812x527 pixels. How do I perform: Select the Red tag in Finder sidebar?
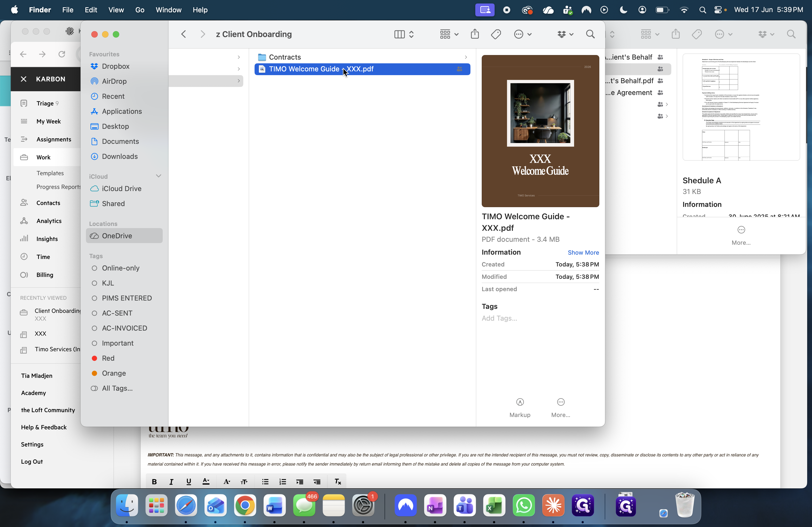coord(108,358)
